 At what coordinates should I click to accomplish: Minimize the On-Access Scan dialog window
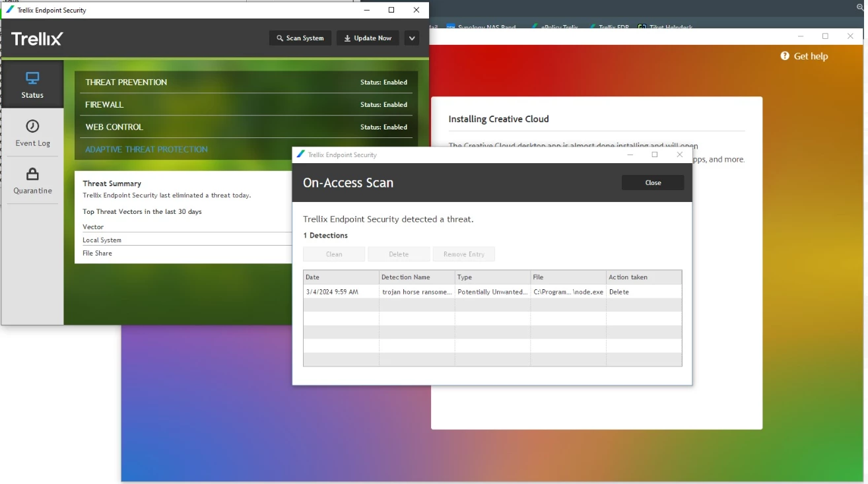coord(630,155)
